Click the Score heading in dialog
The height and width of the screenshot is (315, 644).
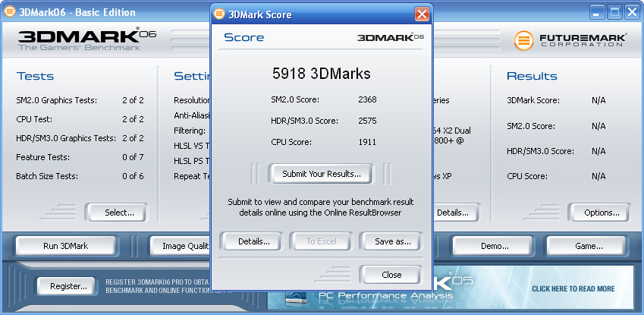click(244, 37)
